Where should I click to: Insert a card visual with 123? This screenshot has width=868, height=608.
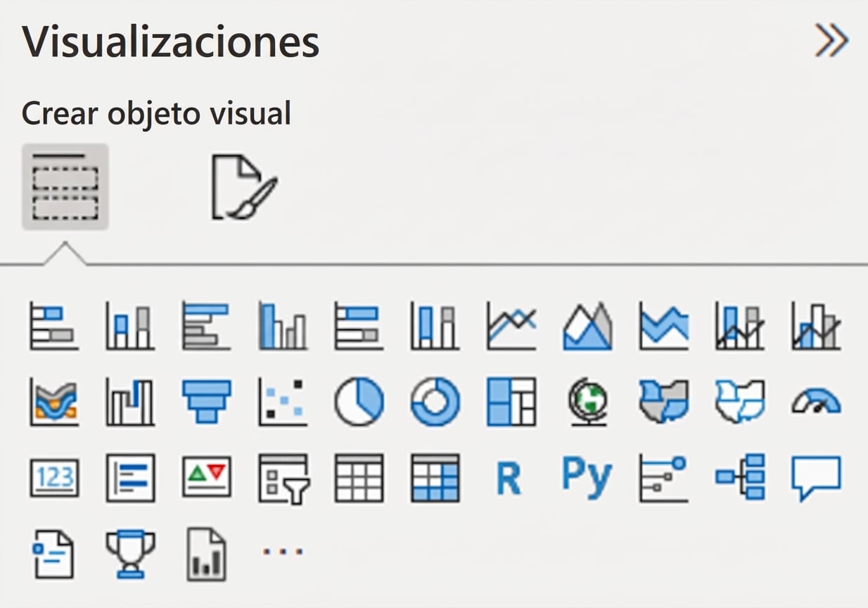54,479
